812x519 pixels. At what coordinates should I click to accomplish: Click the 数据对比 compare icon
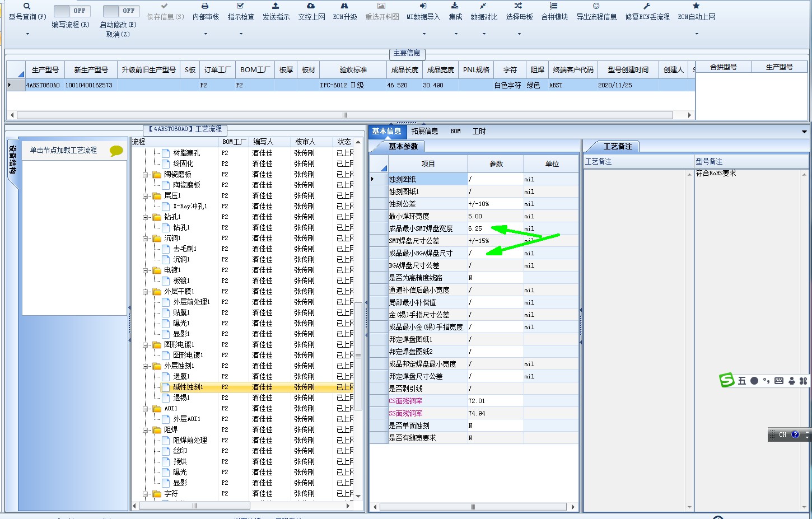pos(484,6)
